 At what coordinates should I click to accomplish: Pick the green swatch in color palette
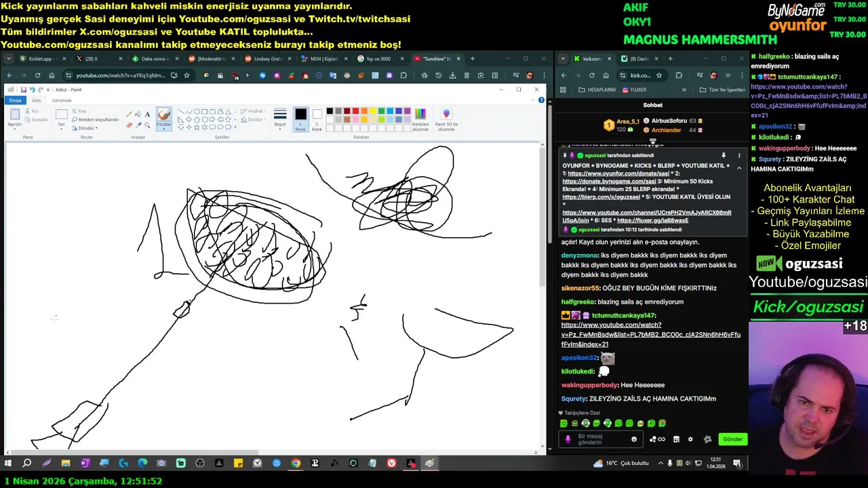point(381,111)
